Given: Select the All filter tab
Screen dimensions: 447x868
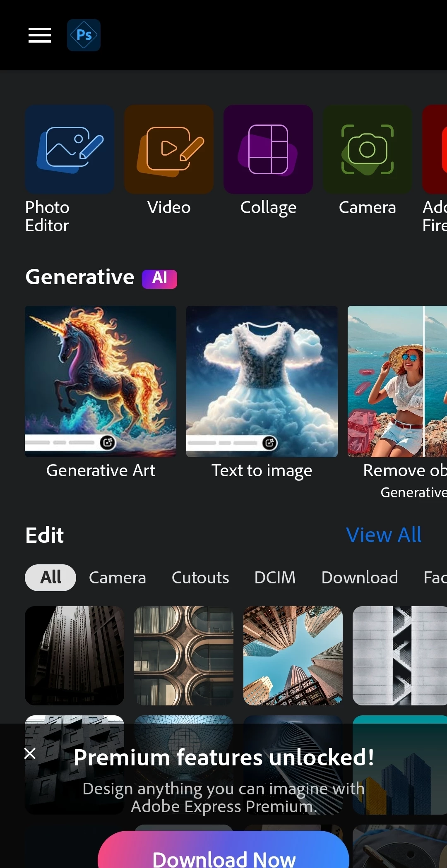Looking at the screenshot, I should 50,578.
